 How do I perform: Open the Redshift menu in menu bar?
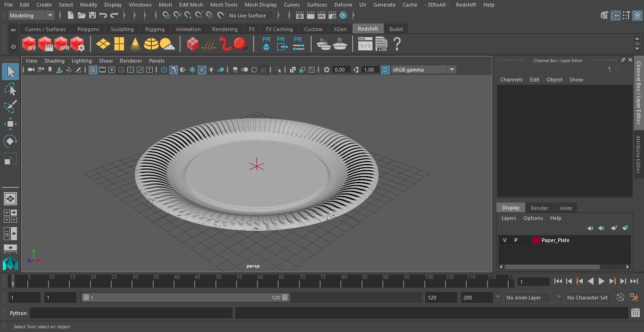[x=466, y=5]
